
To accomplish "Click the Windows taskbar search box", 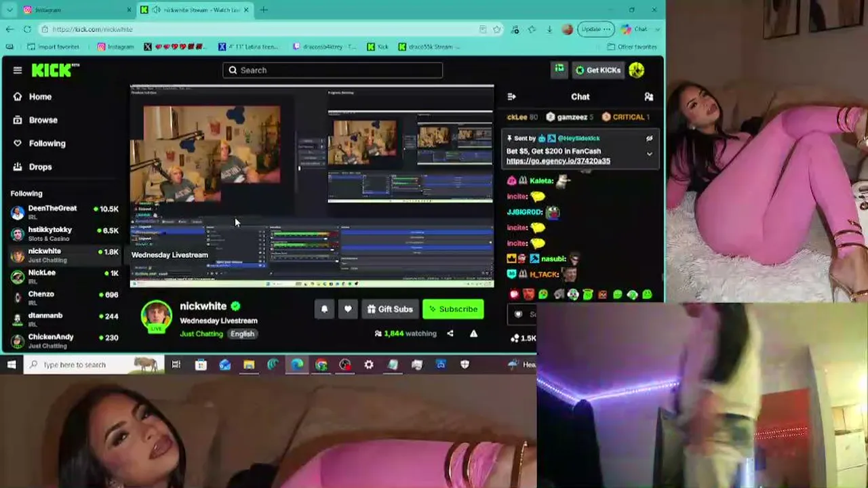I will pyautogui.click(x=95, y=365).
